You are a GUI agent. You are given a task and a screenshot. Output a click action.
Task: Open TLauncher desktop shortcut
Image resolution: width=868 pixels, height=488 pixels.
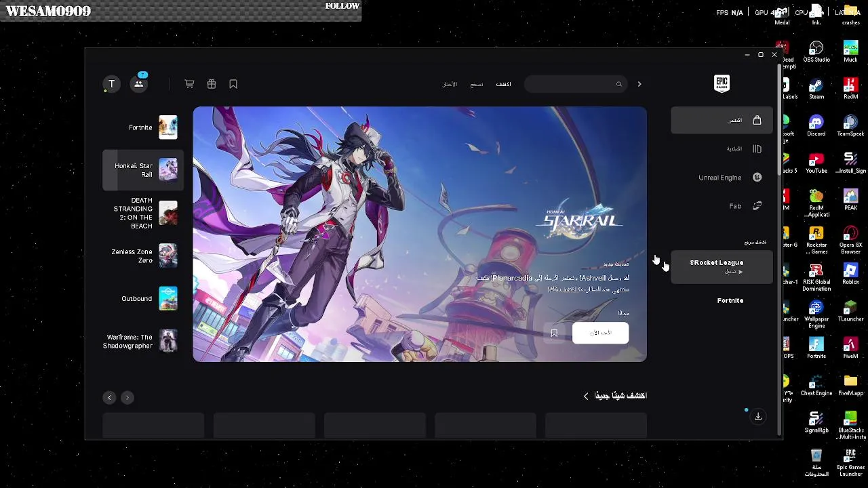[850, 310]
